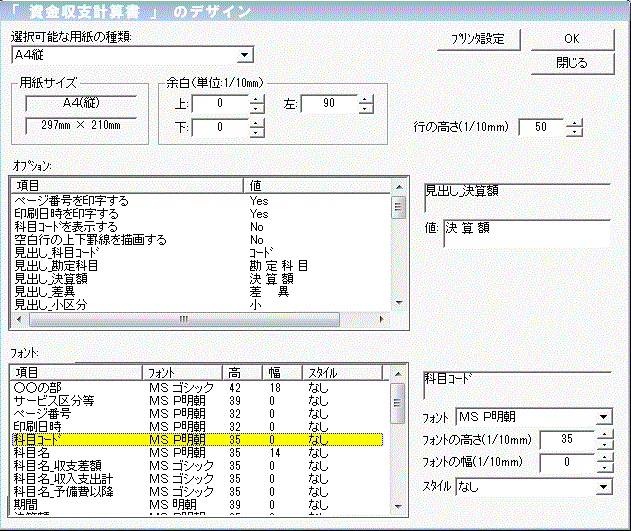Image resolution: width=631 pixels, height=531 pixels.
Task: Click the options list horizontal scrollbar thumb
Action: pos(184,319)
